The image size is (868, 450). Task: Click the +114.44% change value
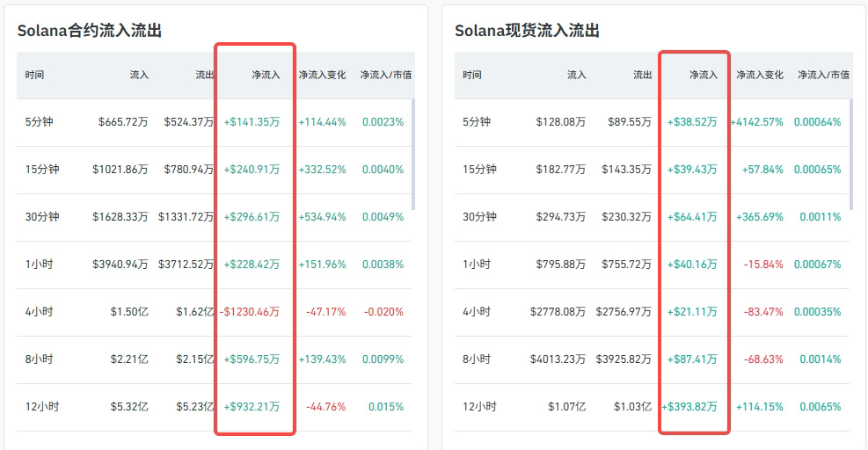click(x=322, y=122)
